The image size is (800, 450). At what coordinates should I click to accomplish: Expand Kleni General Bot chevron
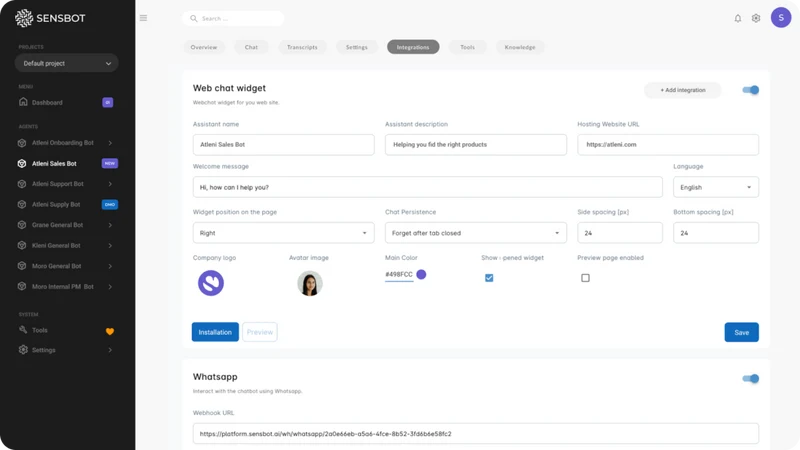(x=110, y=245)
